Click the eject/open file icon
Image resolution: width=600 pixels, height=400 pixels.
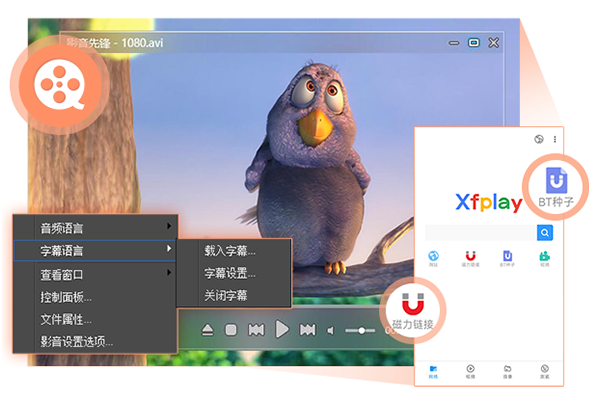207,330
